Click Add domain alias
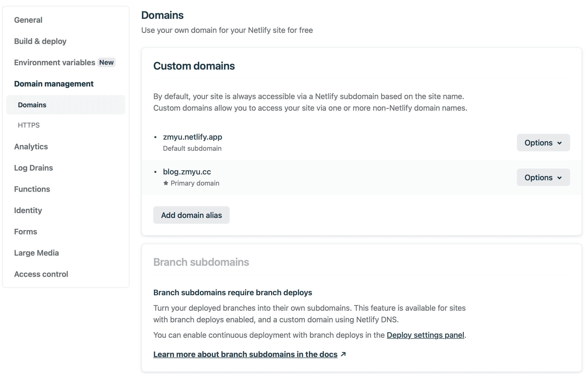588x374 pixels. [x=191, y=215]
